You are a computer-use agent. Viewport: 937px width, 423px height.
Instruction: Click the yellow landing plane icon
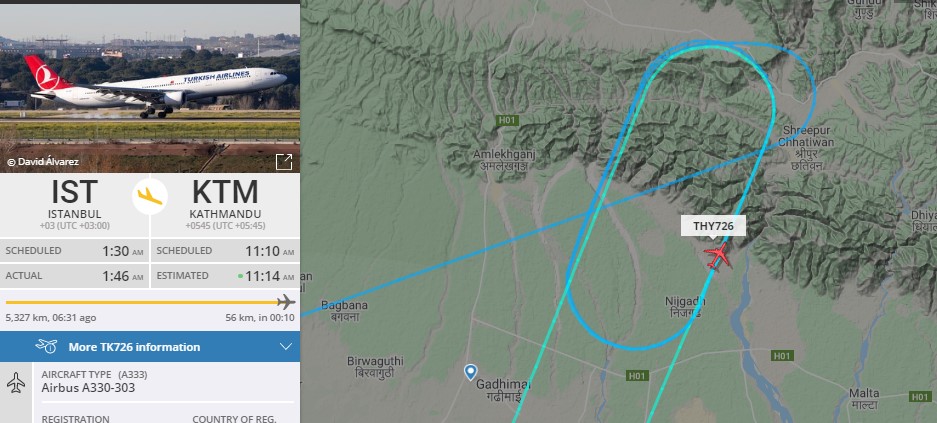coord(150,197)
